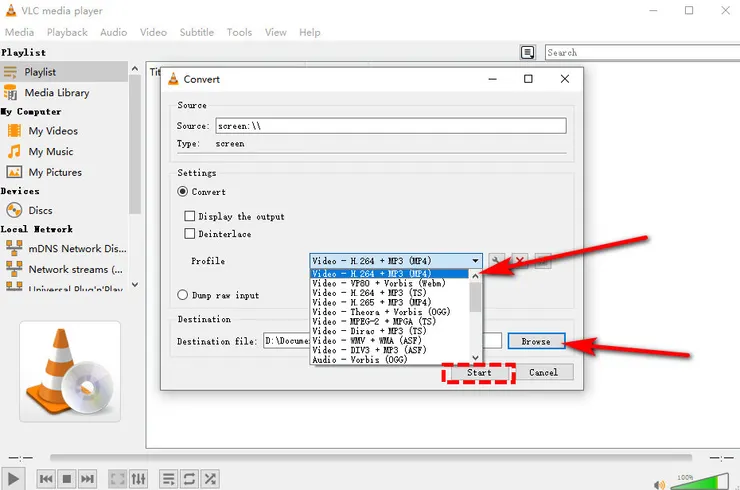Click Start to begin conversion
The image size is (740, 490).
pos(479,372)
